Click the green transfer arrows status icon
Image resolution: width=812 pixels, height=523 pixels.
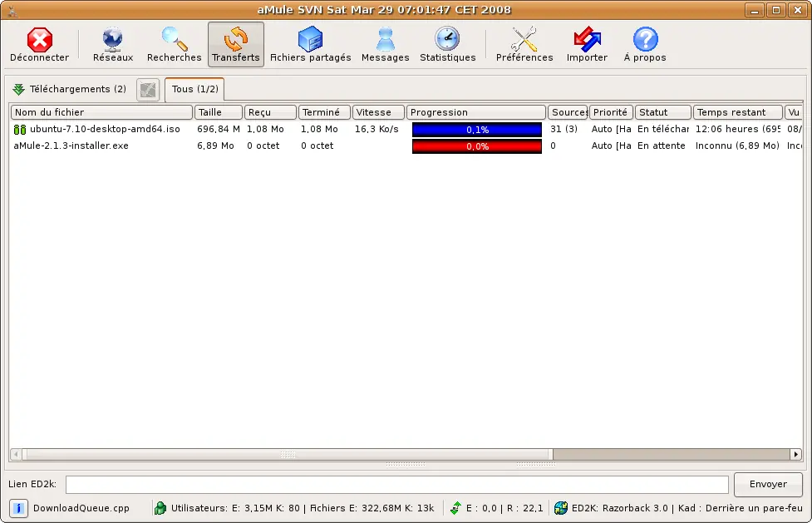tap(455, 509)
